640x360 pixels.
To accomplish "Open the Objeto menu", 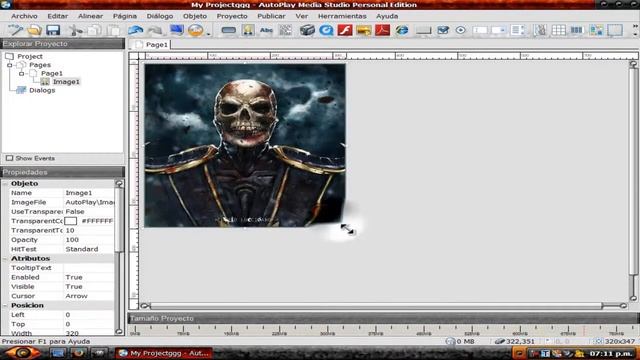I will click(195, 16).
